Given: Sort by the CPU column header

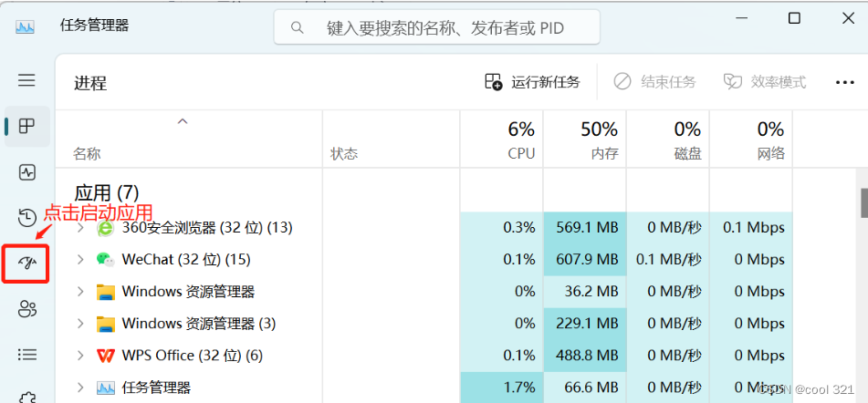Looking at the screenshot, I should (x=521, y=154).
